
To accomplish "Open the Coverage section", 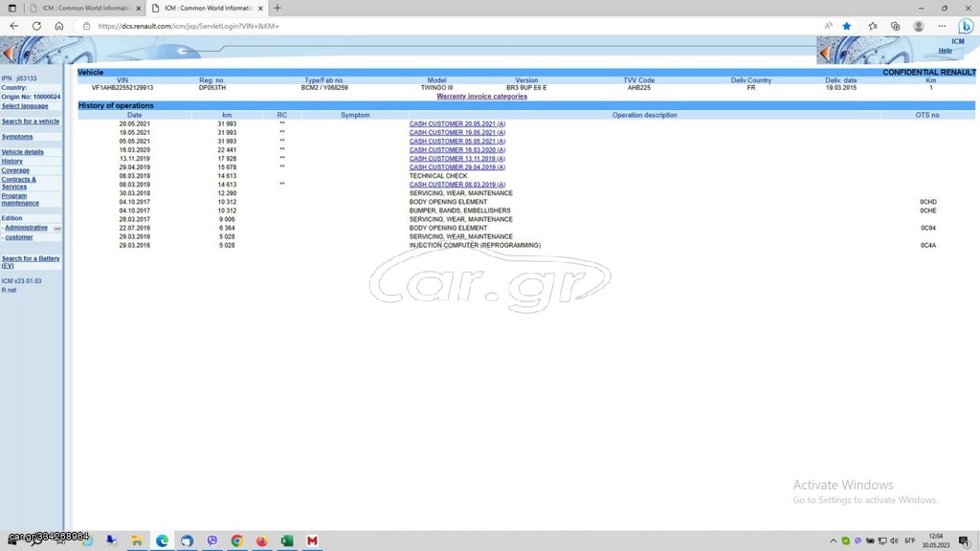I will [15, 170].
